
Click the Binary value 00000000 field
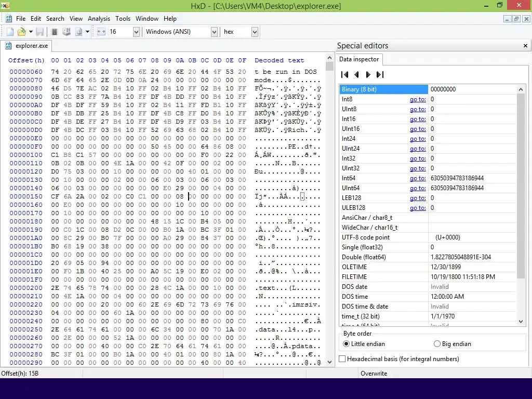(x=472, y=89)
